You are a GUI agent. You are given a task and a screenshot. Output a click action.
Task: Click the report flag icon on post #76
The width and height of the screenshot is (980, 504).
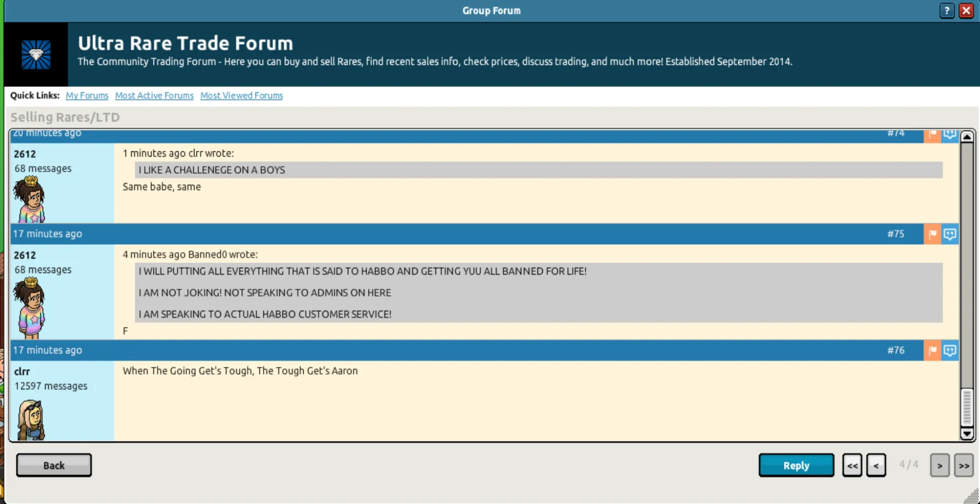(932, 351)
